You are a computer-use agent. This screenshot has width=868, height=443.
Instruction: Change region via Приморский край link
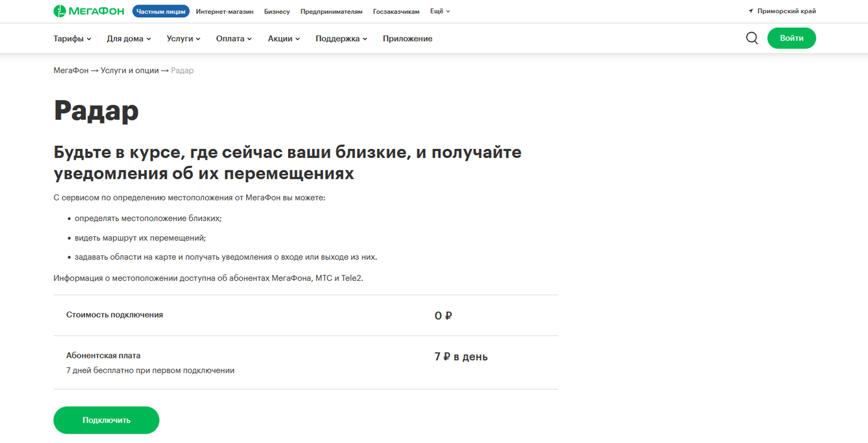pyautogui.click(x=786, y=11)
